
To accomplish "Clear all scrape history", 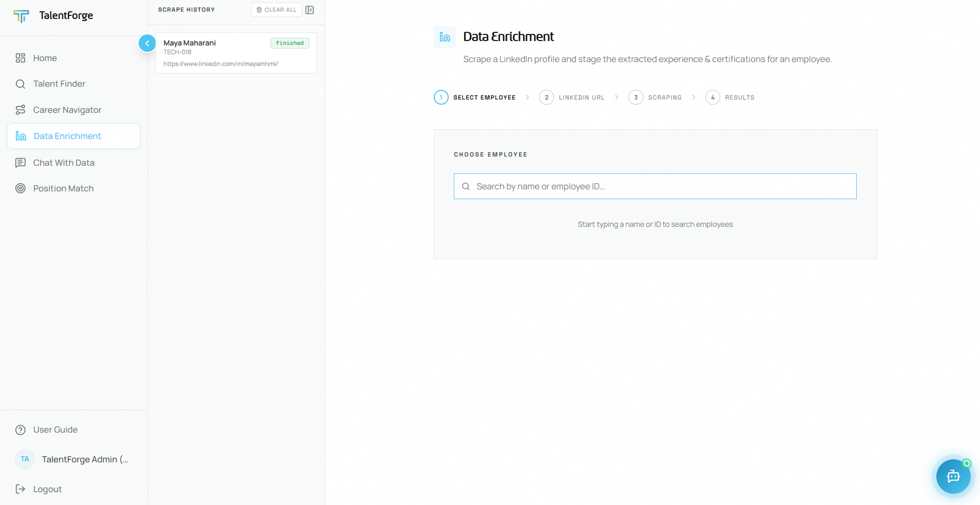I will 276,10.
